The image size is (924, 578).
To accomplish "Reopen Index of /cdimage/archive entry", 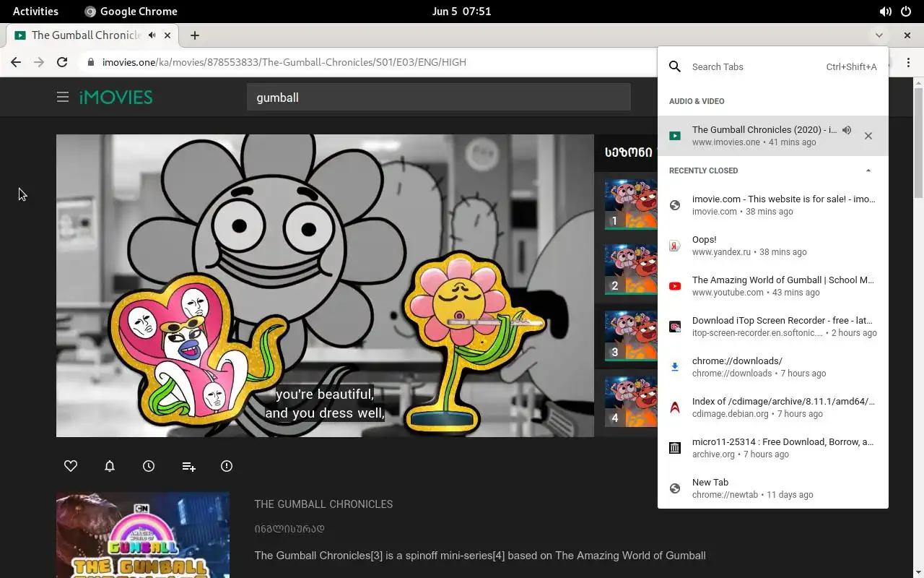I will click(x=773, y=407).
